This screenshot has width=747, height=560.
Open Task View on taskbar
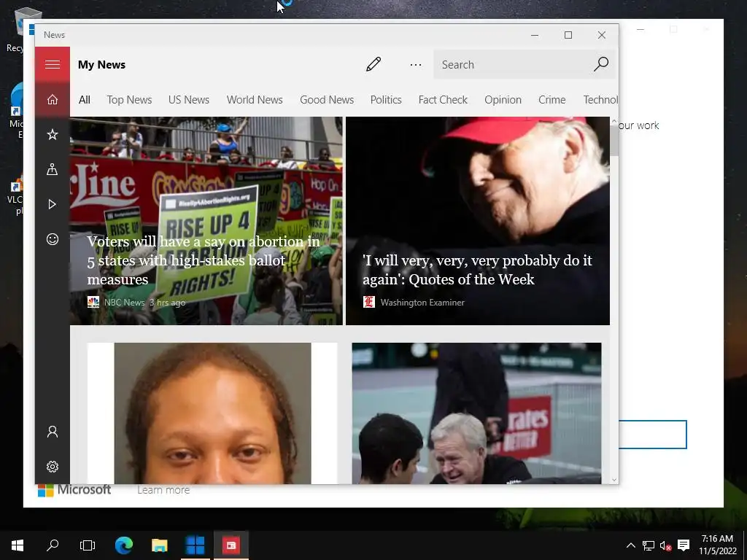88,545
